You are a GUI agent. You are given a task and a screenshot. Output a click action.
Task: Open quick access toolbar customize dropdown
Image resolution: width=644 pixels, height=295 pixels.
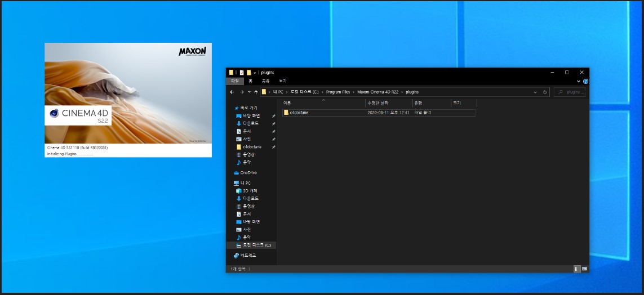tap(255, 73)
